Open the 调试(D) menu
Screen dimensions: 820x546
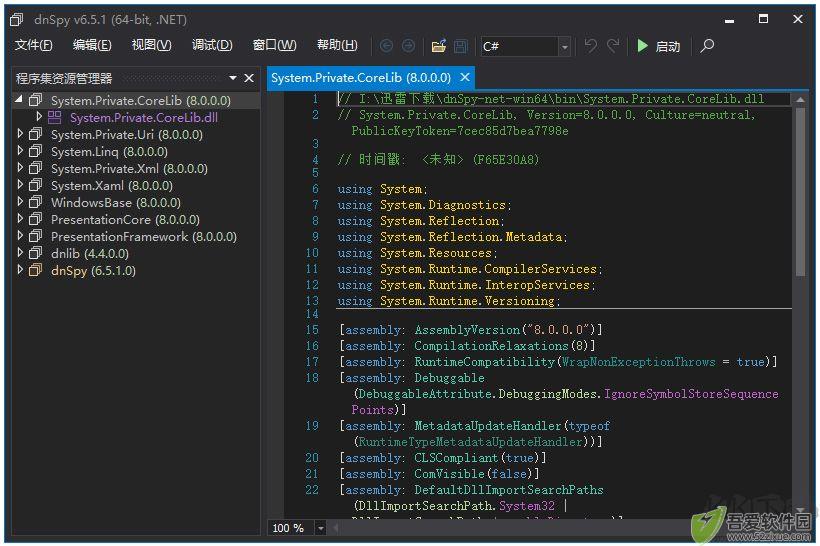pos(212,46)
